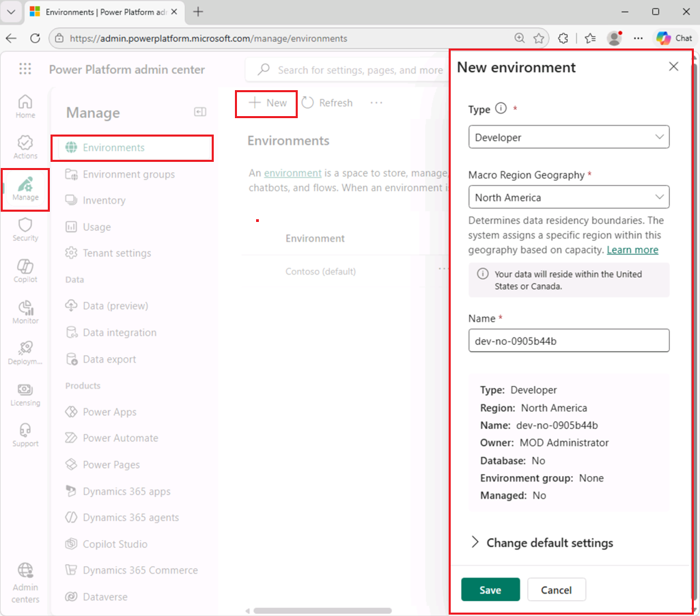Open Licensing in left rail
The image size is (700, 616).
point(25,395)
